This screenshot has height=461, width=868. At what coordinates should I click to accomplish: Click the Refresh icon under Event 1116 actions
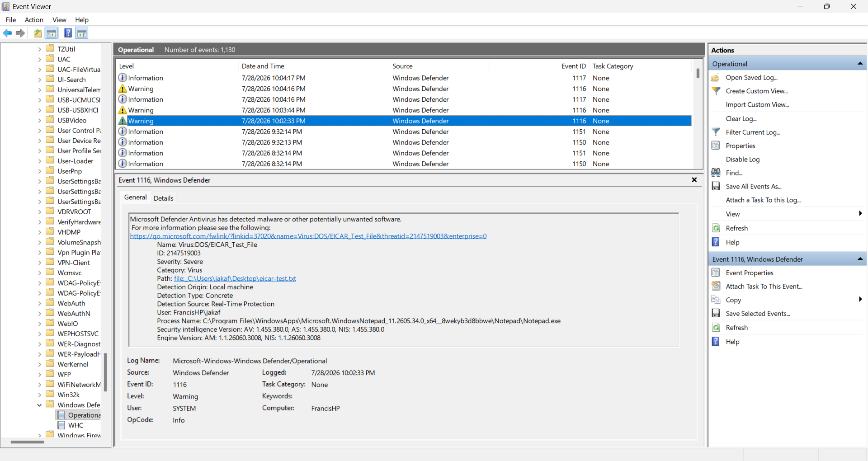pos(716,328)
